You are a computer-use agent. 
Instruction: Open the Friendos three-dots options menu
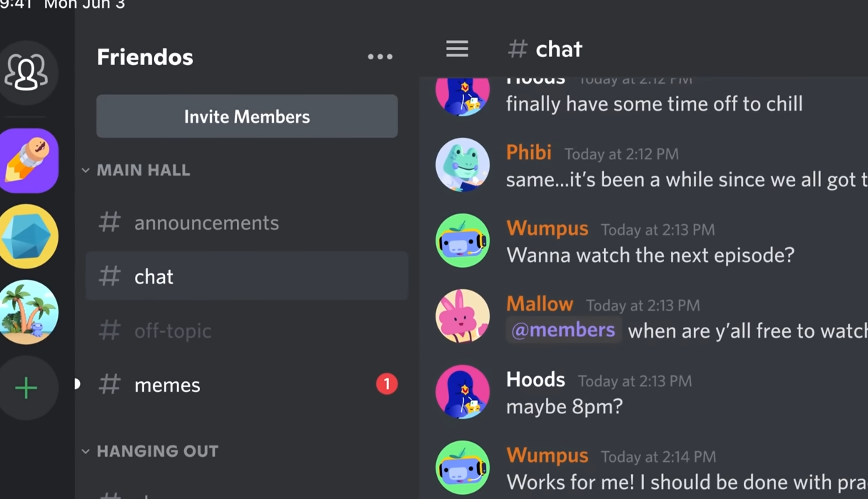pyautogui.click(x=380, y=56)
